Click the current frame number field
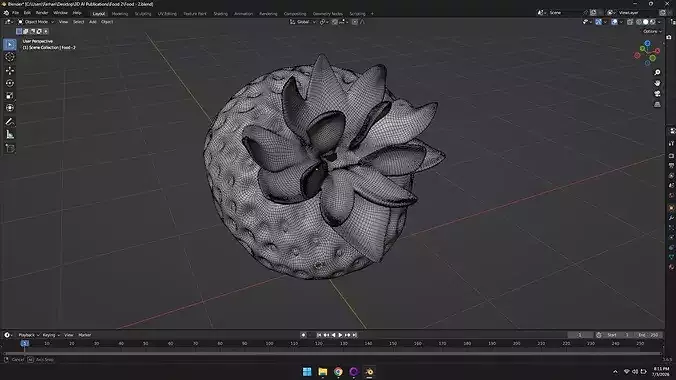This screenshot has height=380, width=676. (x=580, y=335)
